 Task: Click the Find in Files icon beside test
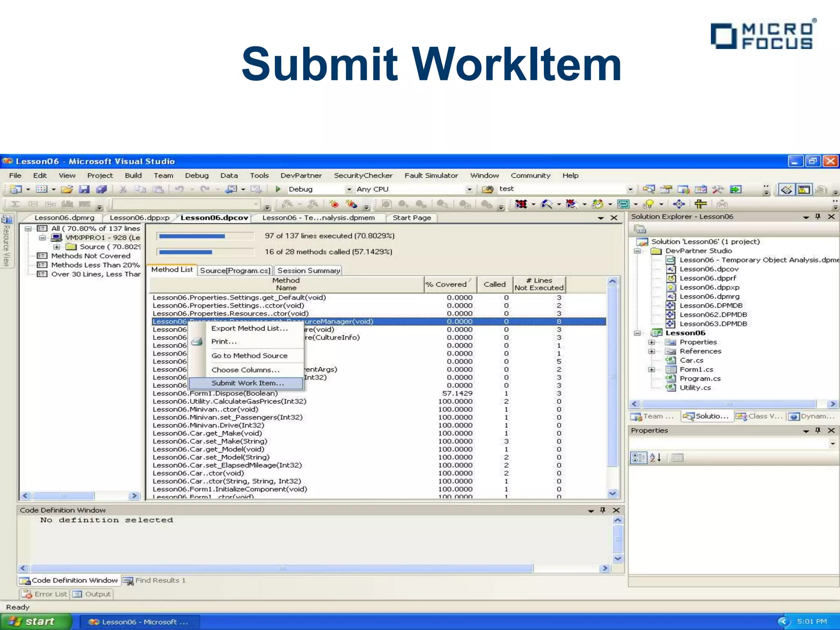click(x=488, y=189)
